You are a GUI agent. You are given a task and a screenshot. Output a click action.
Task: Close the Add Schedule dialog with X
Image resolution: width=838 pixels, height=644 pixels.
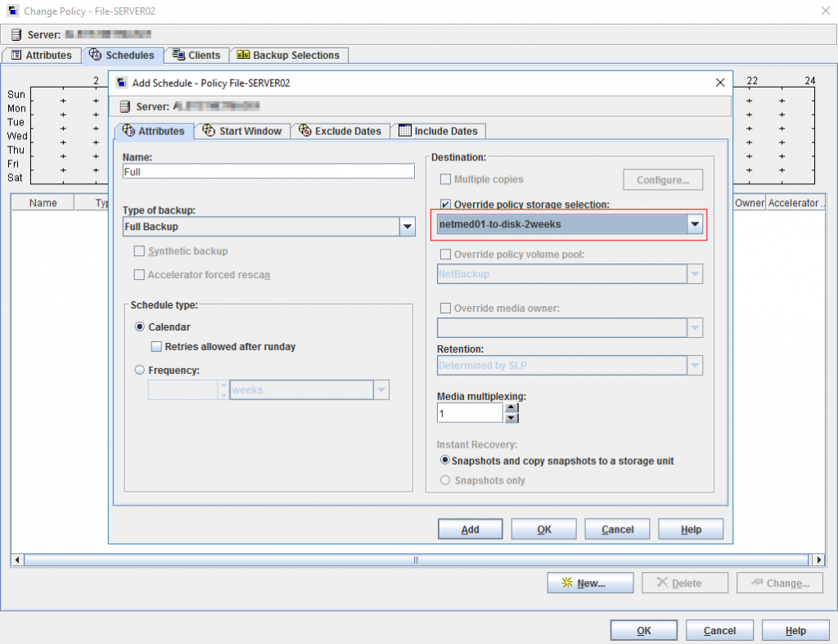pyautogui.click(x=720, y=83)
